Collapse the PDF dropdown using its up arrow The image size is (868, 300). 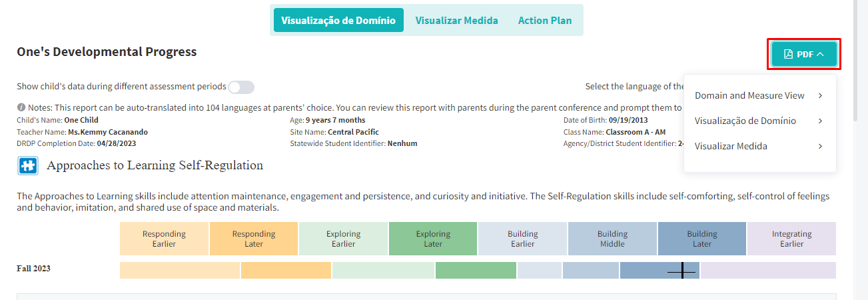(821, 54)
